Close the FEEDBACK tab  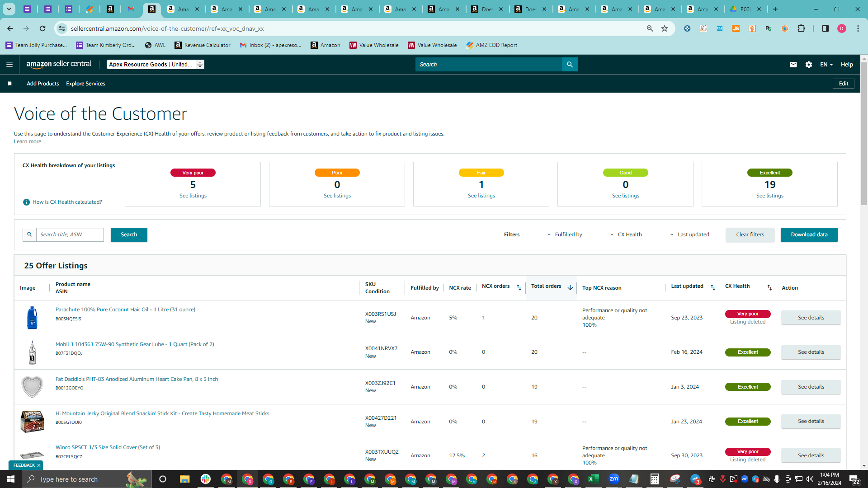click(39, 465)
